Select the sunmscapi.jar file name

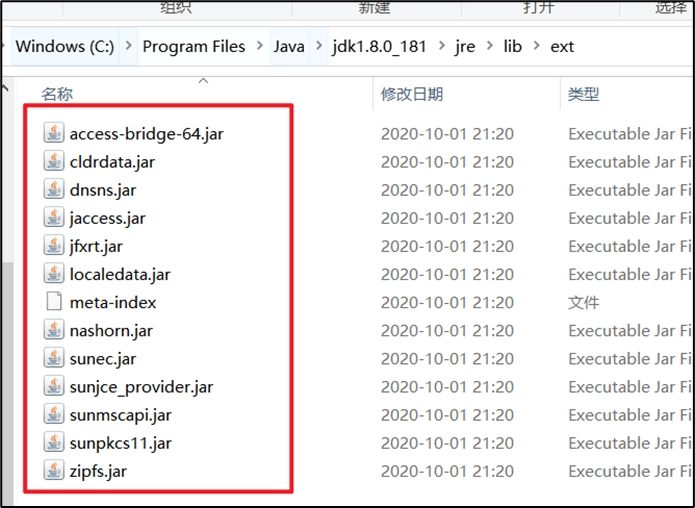(x=121, y=415)
